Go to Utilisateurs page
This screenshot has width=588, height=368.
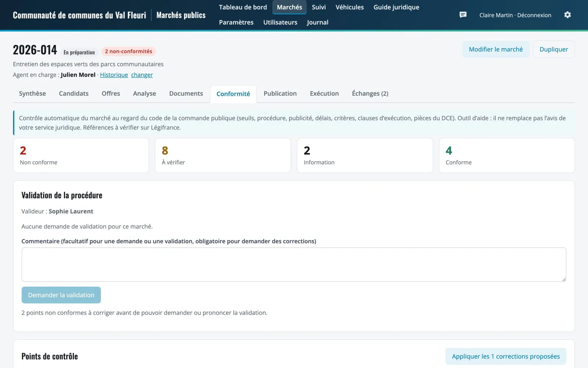(280, 22)
